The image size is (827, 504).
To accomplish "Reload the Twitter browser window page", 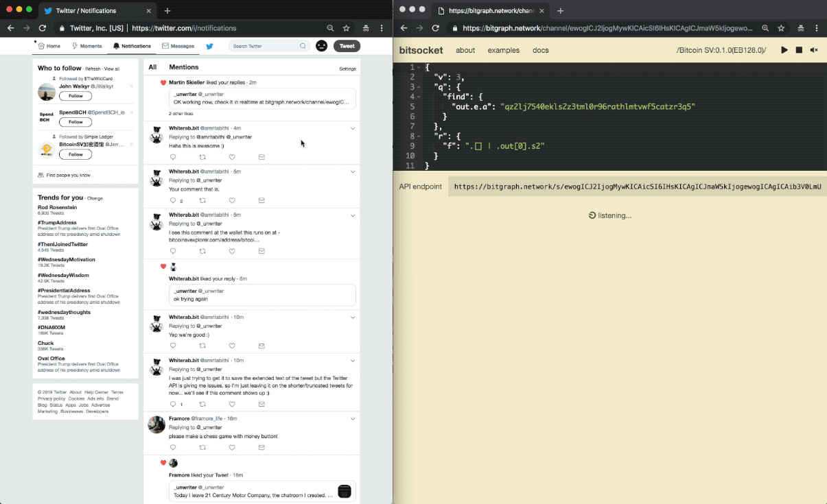I will pos(43,28).
